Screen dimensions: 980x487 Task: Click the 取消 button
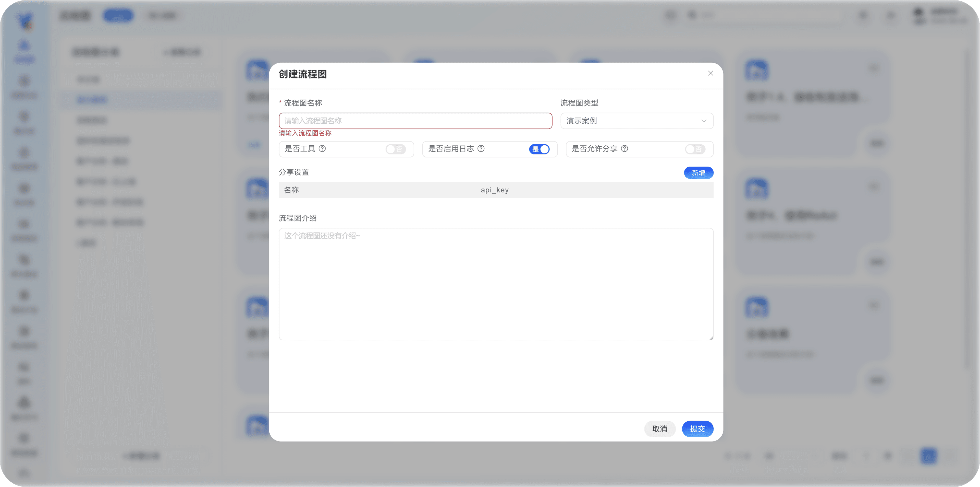pos(660,429)
